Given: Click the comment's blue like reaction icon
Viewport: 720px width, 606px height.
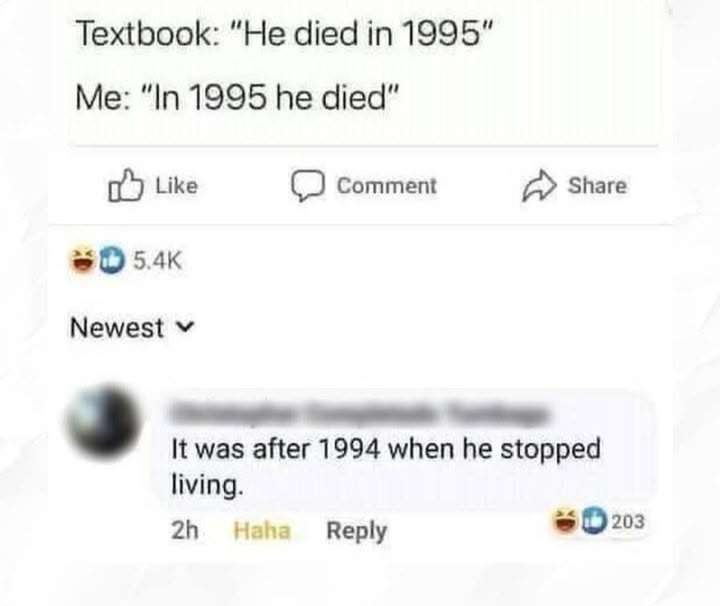Looking at the screenshot, I should click(x=594, y=521).
